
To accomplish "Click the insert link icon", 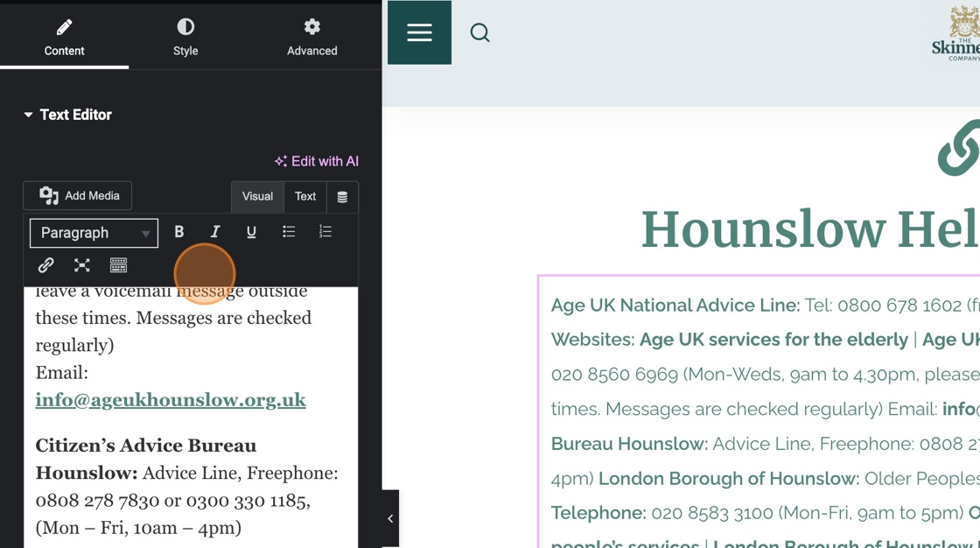I will (x=45, y=265).
